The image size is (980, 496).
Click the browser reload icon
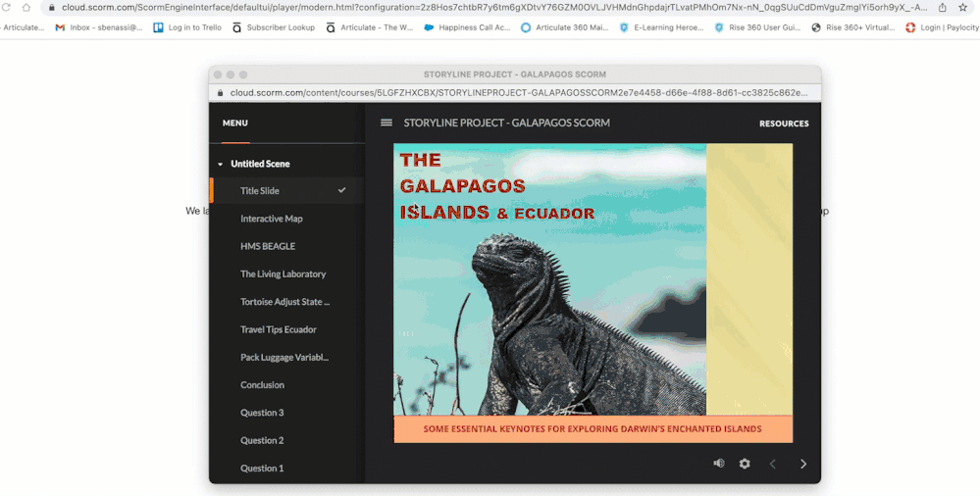coord(8,7)
